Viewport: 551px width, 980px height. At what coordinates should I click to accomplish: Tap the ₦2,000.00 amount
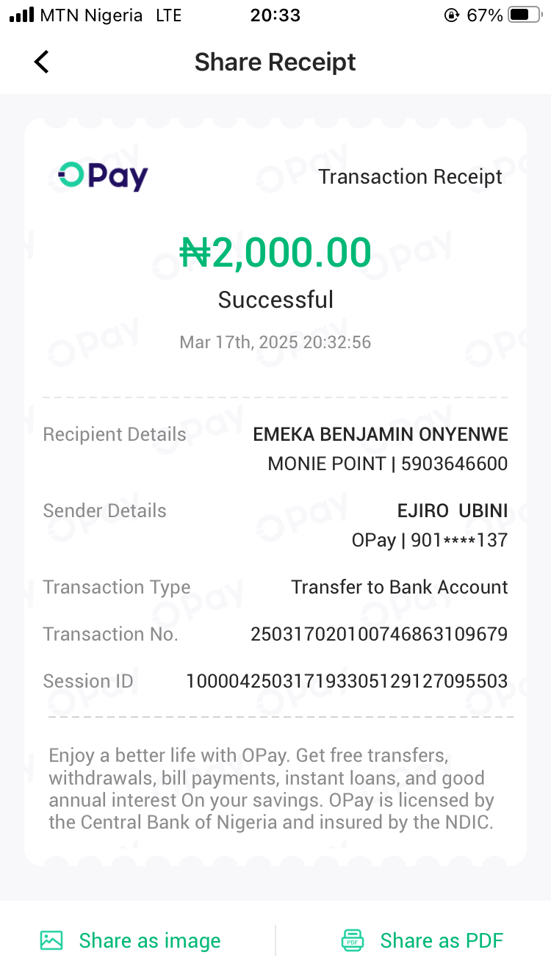click(275, 253)
